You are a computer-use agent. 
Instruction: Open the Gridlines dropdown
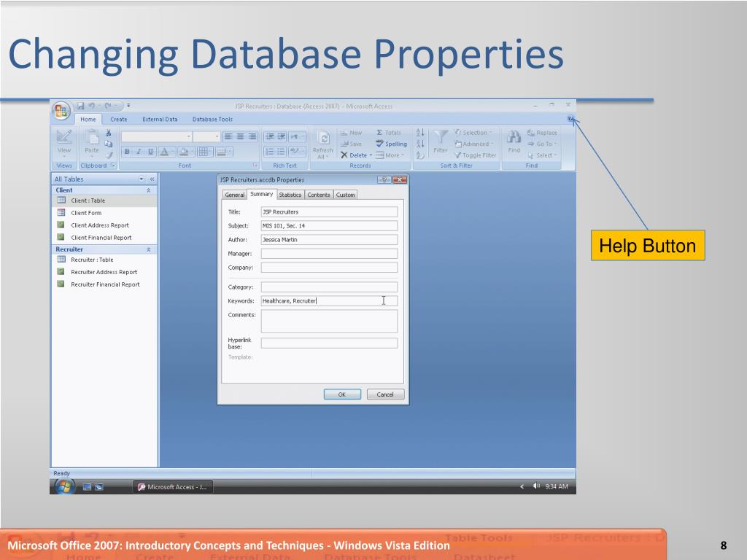(205, 152)
